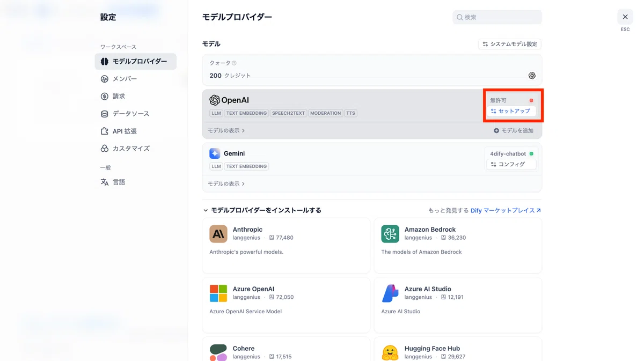Click the Amazon Bedrock provider icon
The width and height of the screenshot is (644, 361).
point(390,234)
